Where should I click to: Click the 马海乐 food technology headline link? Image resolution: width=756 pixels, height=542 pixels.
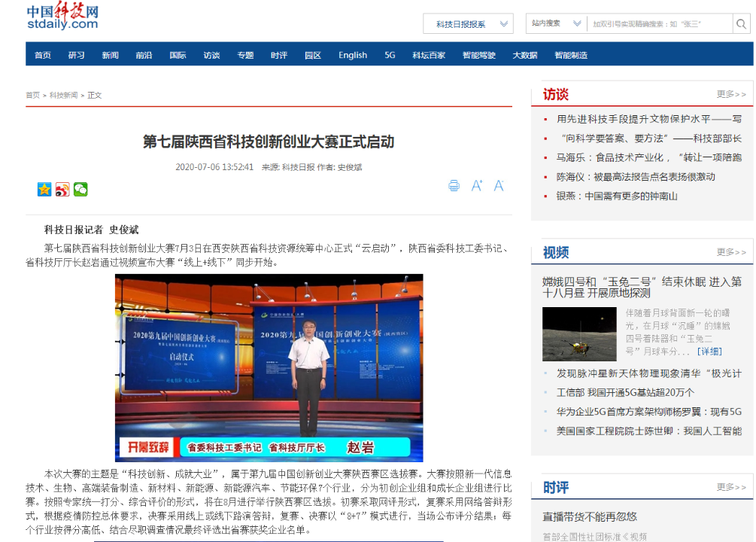pyautogui.click(x=642, y=158)
